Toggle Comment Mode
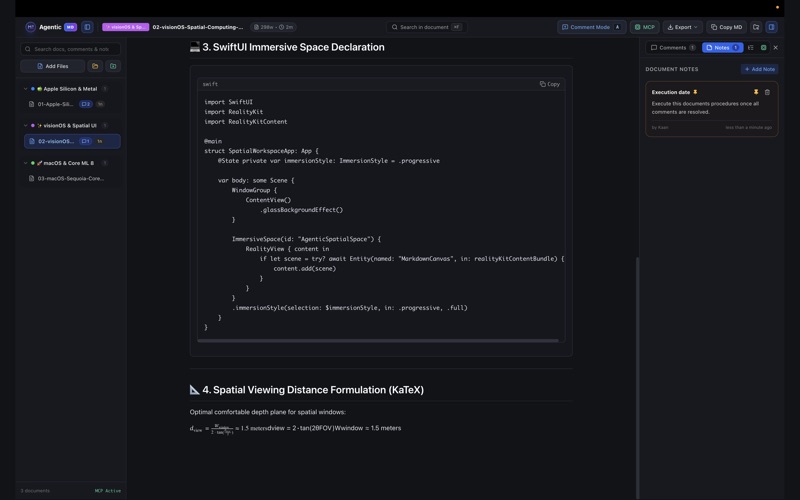800x500 pixels. [x=592, y=27]
